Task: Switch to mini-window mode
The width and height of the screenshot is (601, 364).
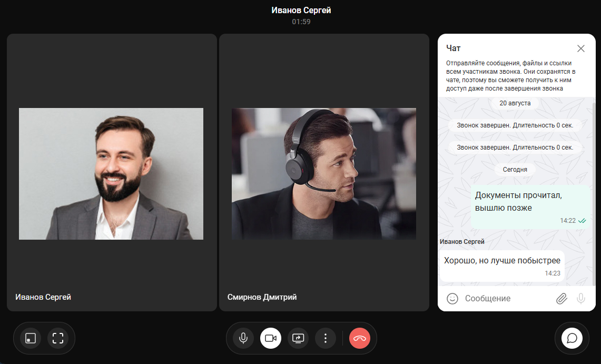Action: point(31,338)
